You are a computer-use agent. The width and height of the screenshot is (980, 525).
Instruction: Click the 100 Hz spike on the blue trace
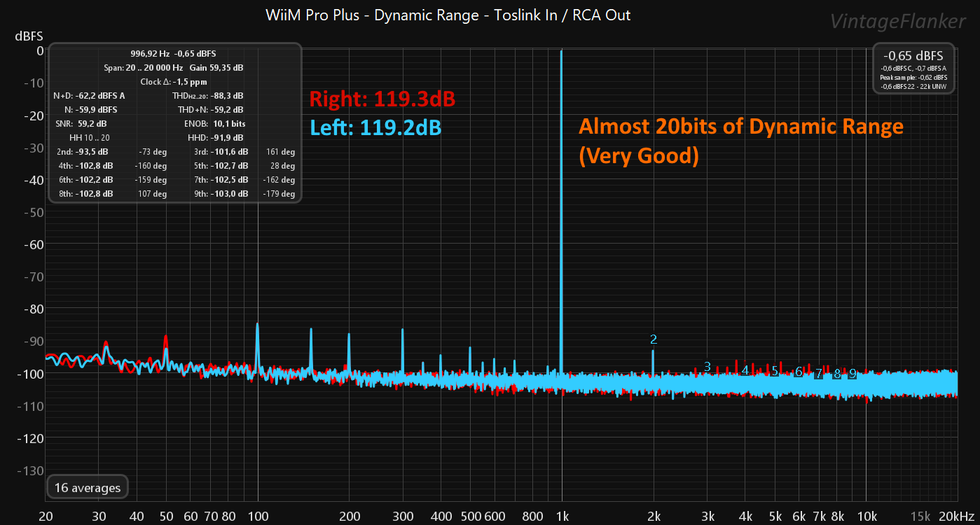258,325
